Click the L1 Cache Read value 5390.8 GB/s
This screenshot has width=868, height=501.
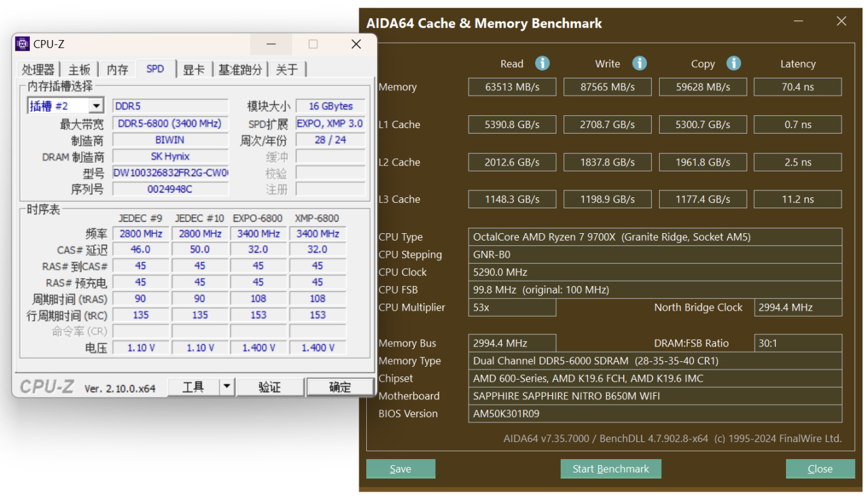(512, 124)
